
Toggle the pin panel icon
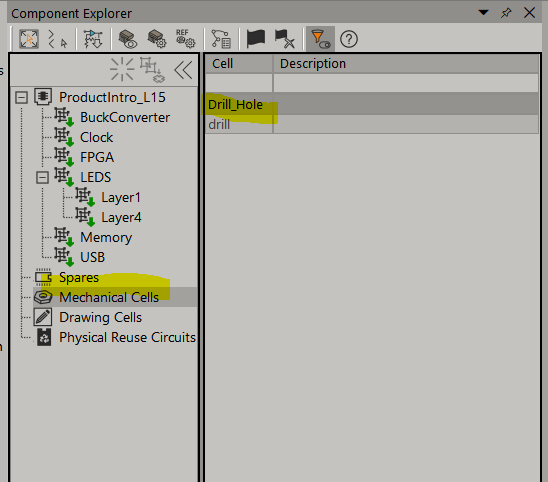506,13
